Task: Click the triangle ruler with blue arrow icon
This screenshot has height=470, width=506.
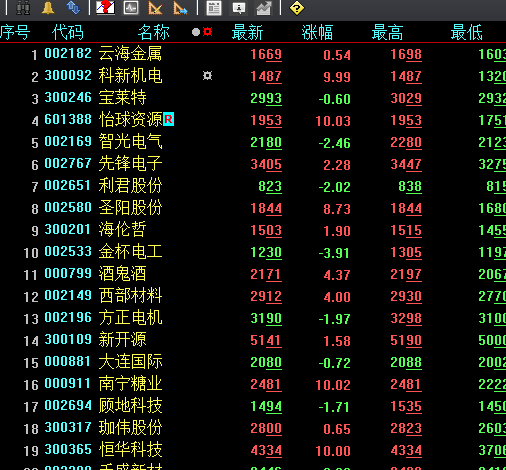Action: (x=180, y=8)
